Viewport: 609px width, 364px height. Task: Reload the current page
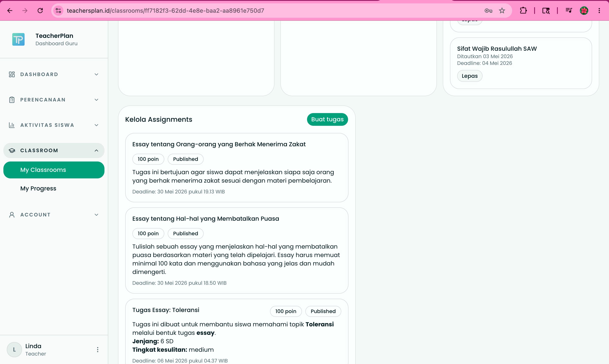(40, 11)
